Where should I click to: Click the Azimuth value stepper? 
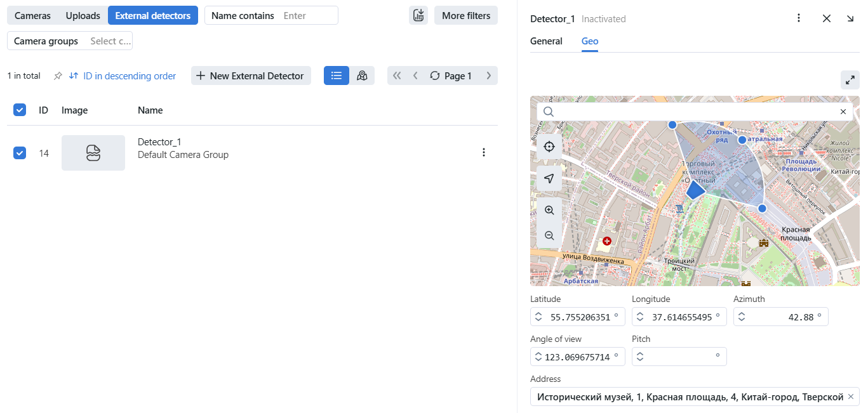pyautogui.click(x=742, y=317)
